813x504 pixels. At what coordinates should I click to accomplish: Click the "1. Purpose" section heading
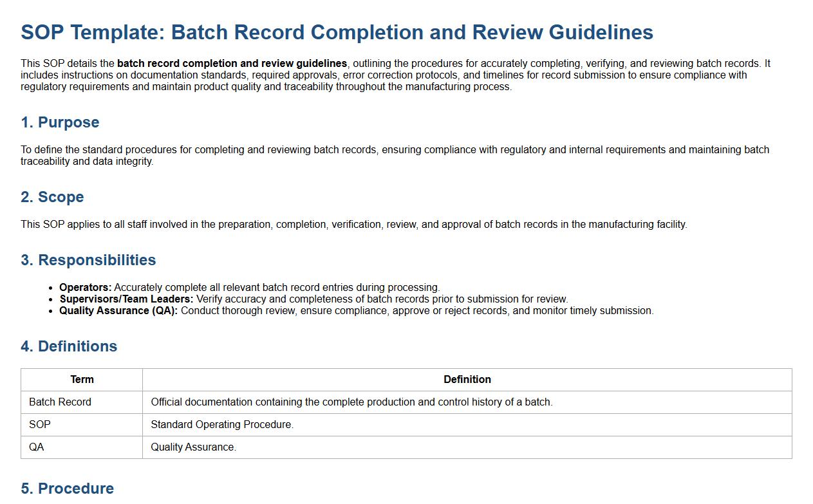pyautogui.click(x=60, y=122)
